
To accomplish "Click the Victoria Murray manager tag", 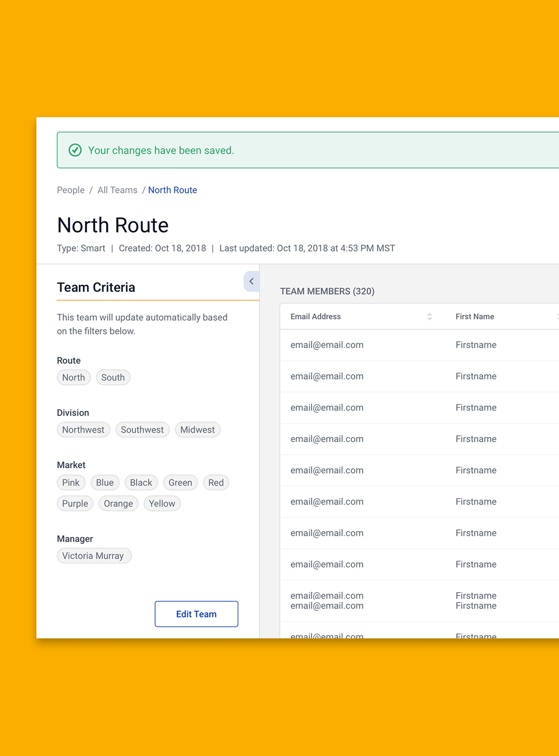I will pos(94,556).
